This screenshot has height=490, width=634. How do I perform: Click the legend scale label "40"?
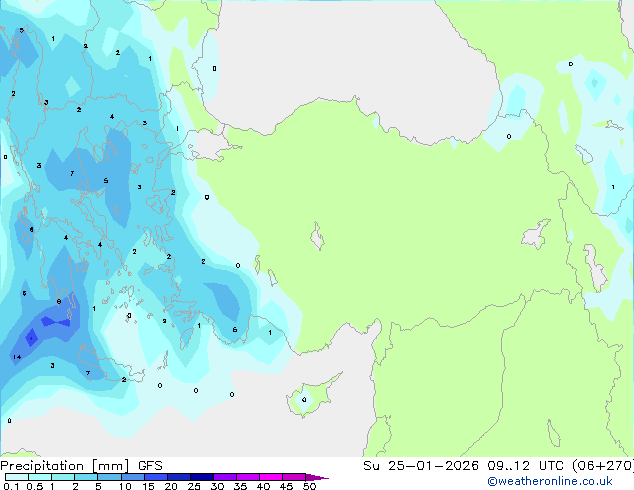point(263,486)
